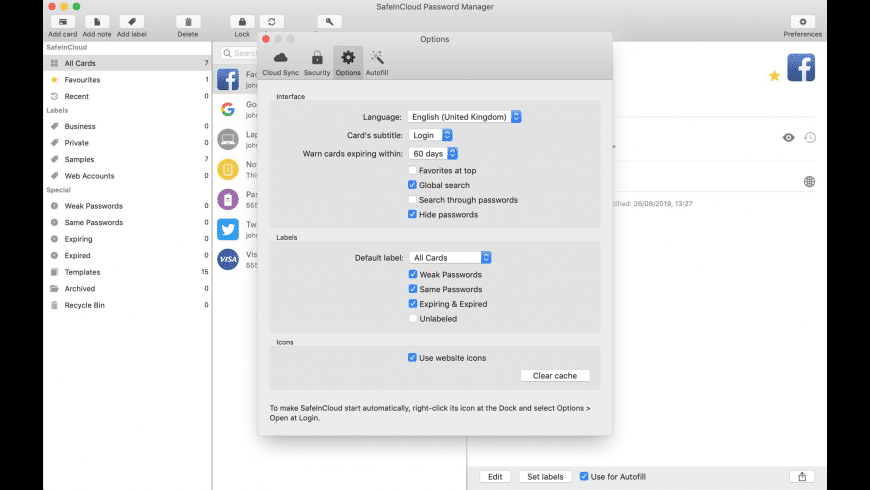Click the sync arrows toolbar icon
This screenshot has height=490, width=870.
coord(272,22)
